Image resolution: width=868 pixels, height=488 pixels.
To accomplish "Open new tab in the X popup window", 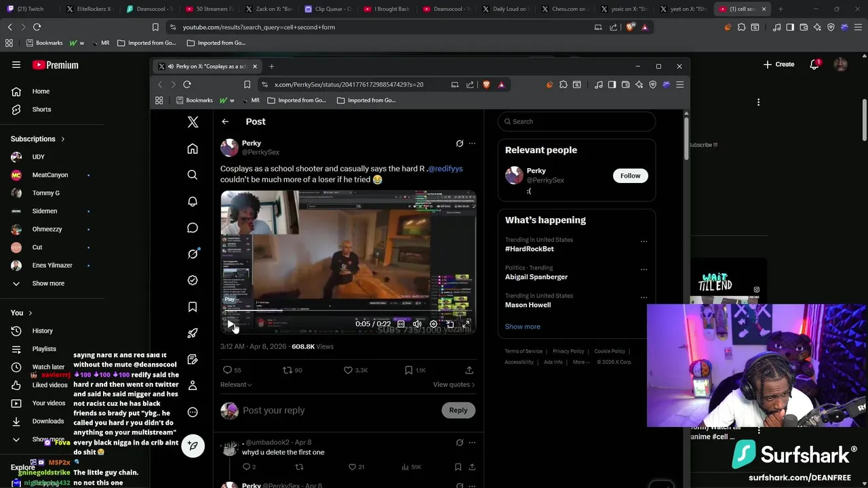I will click(x=271, y=66).
